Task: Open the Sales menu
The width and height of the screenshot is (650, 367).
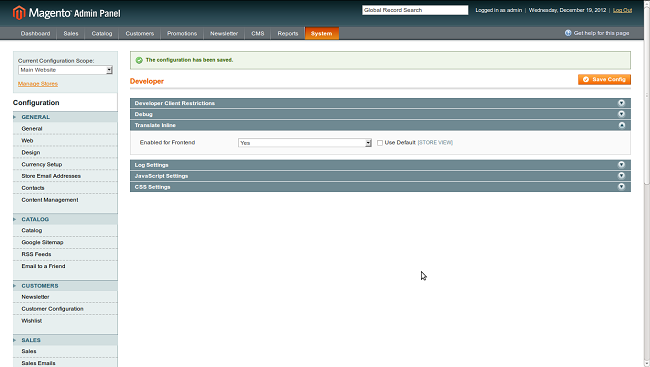Action: click(71, 33)
